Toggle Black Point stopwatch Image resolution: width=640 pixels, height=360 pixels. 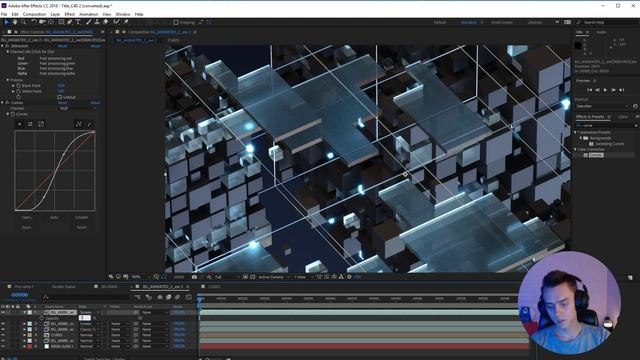(18, 86)
